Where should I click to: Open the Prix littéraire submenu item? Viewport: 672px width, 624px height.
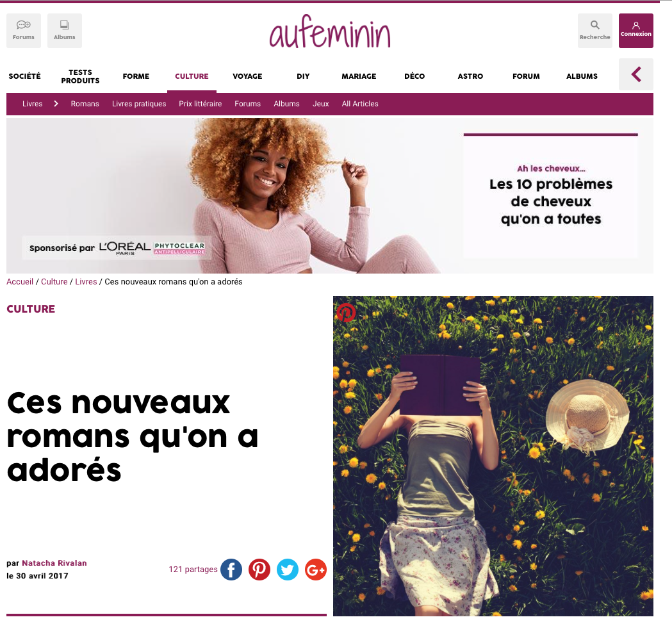[x=200, y=104]
